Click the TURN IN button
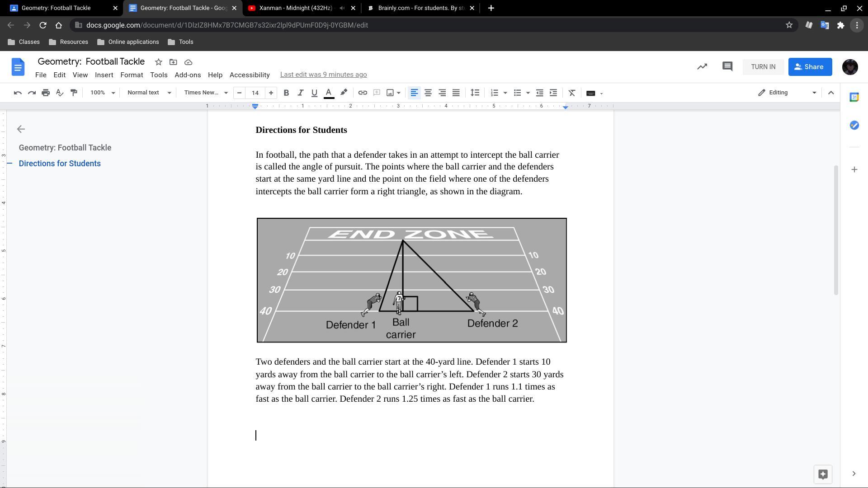The width and height of the screenshot is (868, 488). 763,67
